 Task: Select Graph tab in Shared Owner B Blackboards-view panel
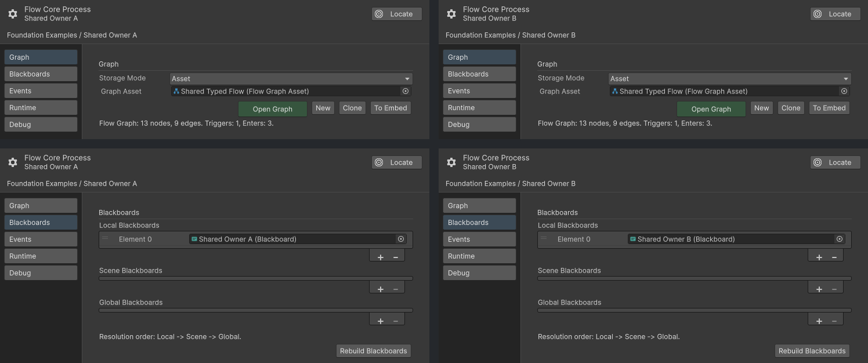[x=479, y=205]
